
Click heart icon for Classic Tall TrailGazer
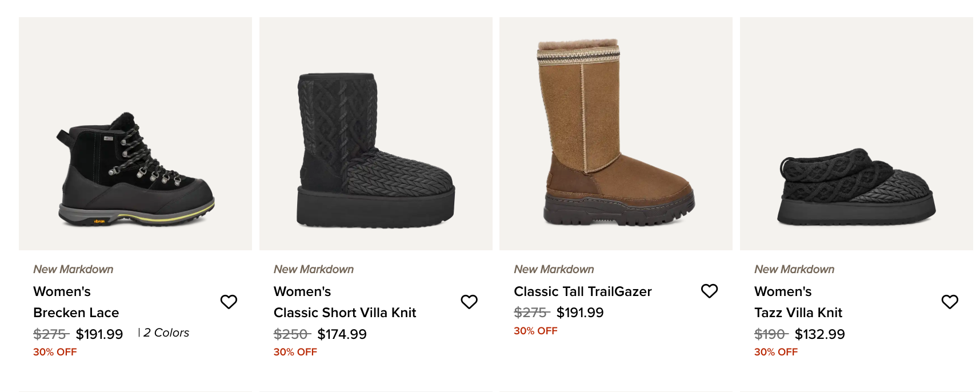(x=709, y=291)
